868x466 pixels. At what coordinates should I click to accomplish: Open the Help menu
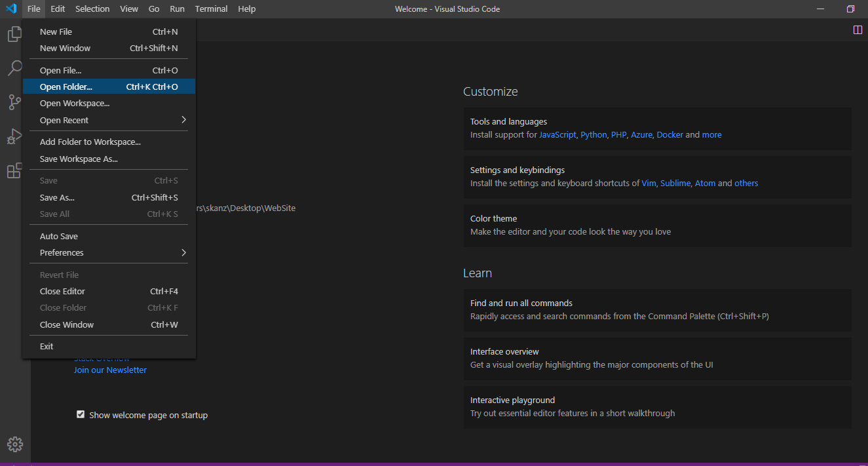(x=247, y=9)
